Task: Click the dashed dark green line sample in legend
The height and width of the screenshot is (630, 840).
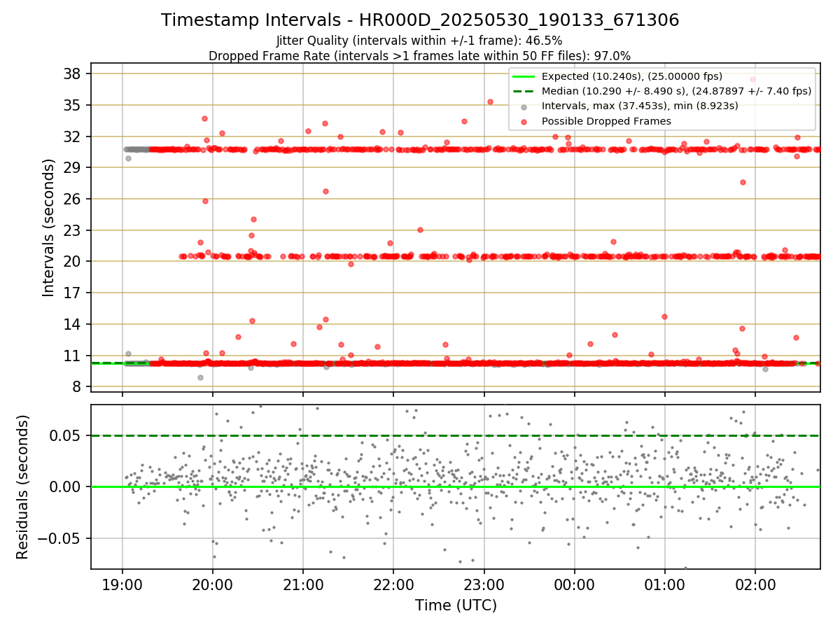Action: pyautogui.click(x=524, y=91)
